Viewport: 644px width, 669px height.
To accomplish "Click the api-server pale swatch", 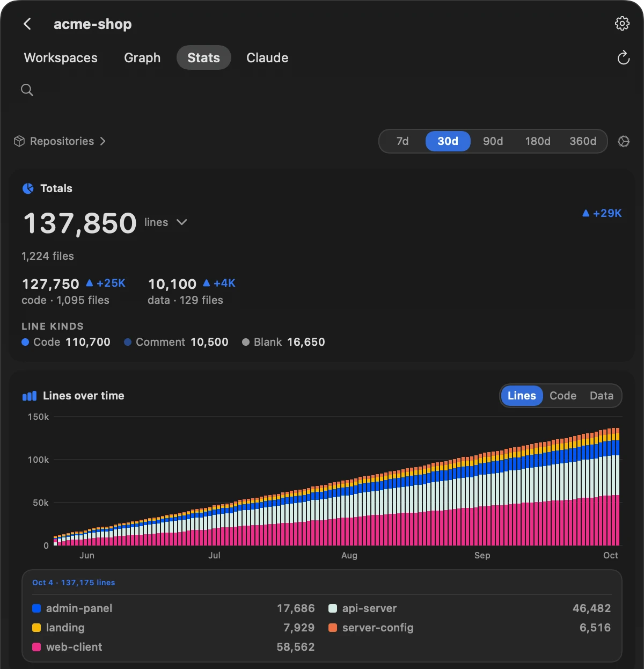I will click(333, 608).
